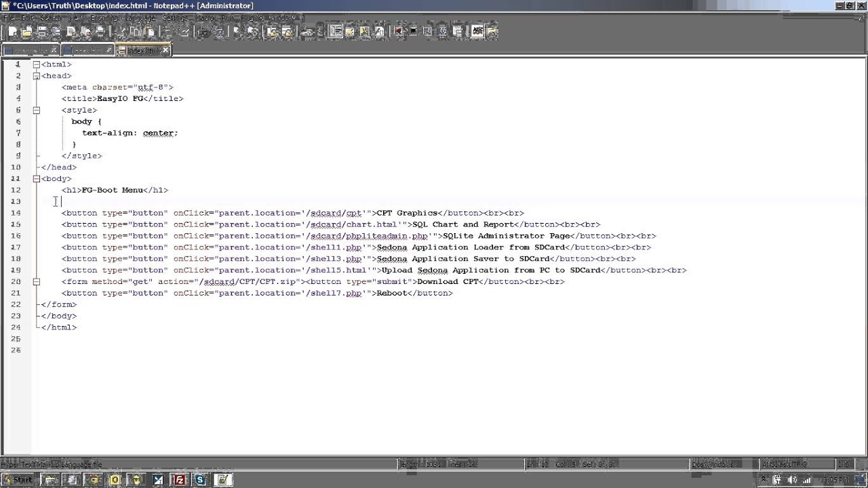The height and width of the screenshot is (488, 868).
Task: Click the Open file folder icon
Action: pyautogui.click(x=27, y=31)
